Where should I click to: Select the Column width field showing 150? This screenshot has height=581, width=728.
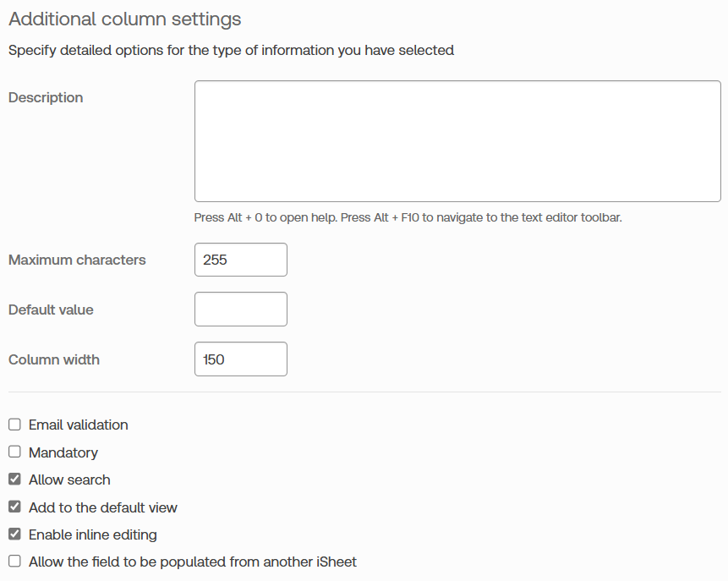pyautogui.click(x=241, y=359)
